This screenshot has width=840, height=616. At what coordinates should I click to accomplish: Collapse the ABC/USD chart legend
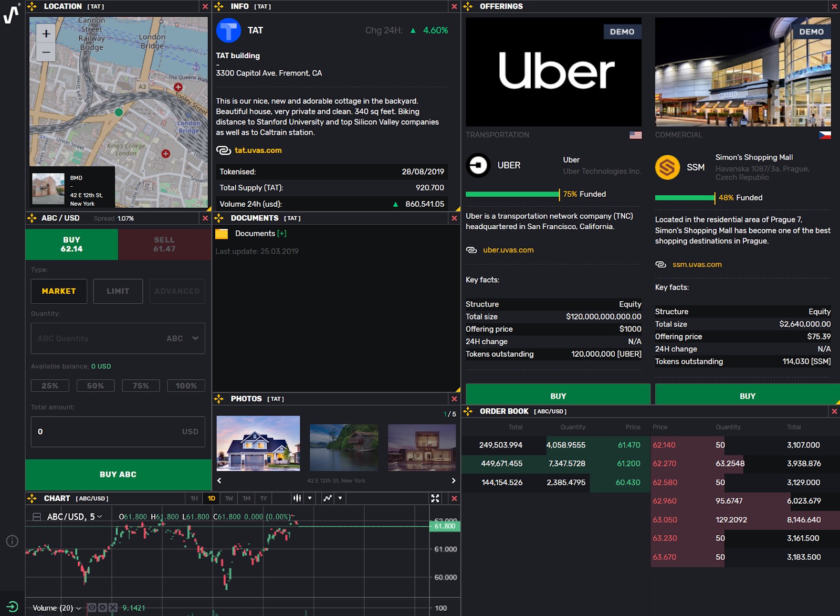37,517
